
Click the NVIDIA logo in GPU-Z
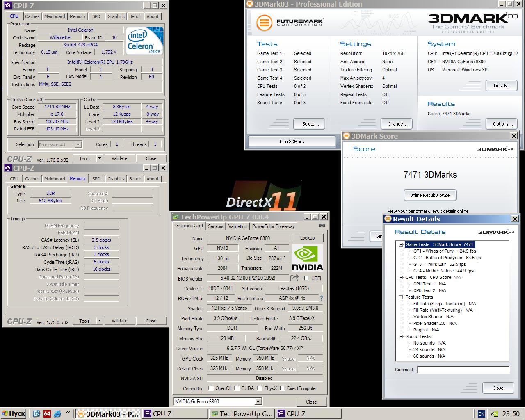[x=307, y=258]
